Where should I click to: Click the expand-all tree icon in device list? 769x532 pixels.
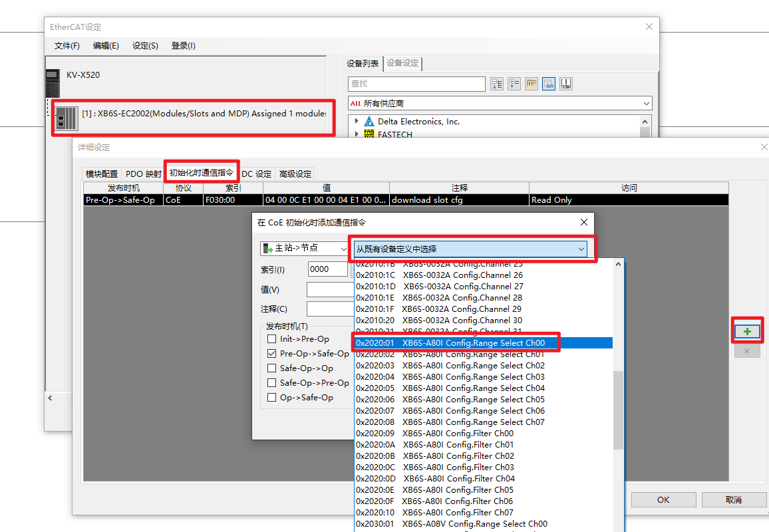point(496,84)
